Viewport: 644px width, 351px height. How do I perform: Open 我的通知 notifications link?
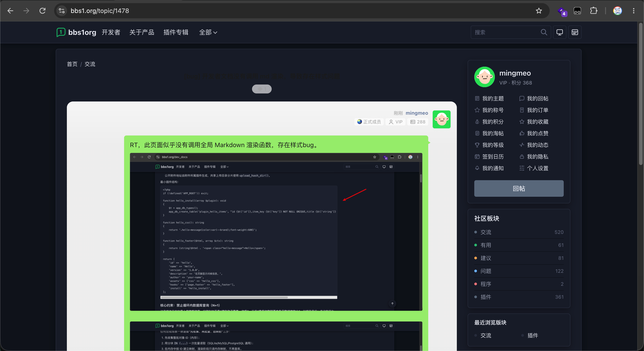489,168
